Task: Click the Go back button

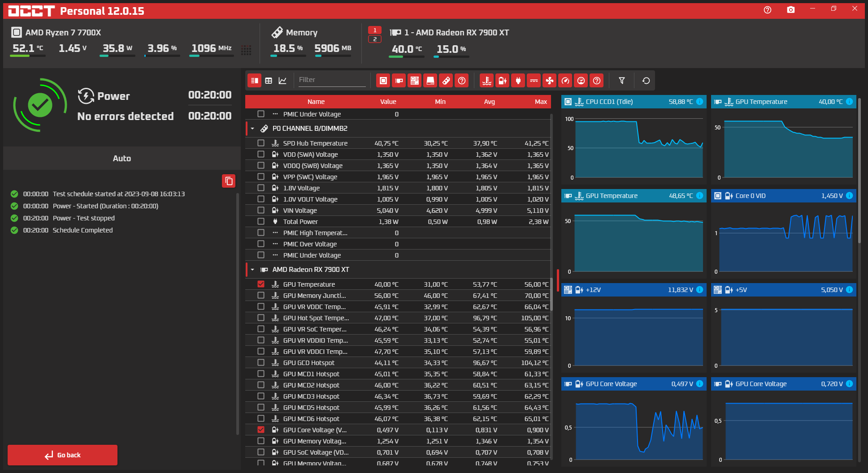Action: (63, 455)
